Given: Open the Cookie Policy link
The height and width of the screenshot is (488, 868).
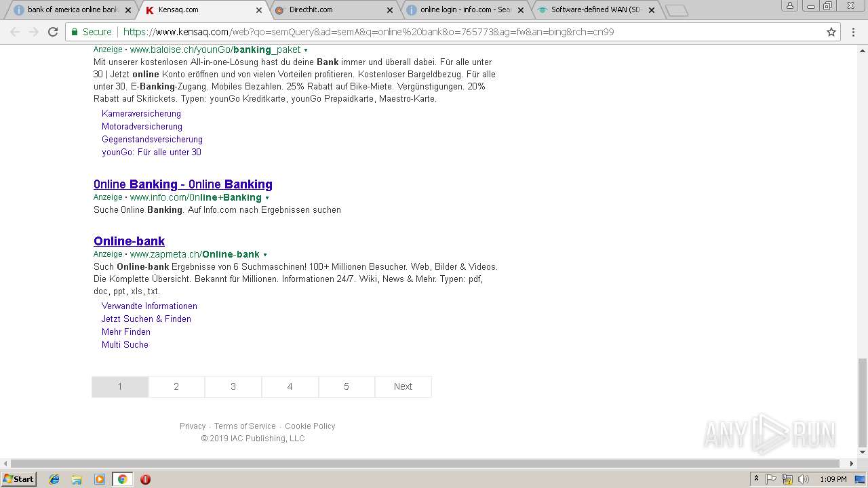Looking at the screenshot, I should [310, 426].
